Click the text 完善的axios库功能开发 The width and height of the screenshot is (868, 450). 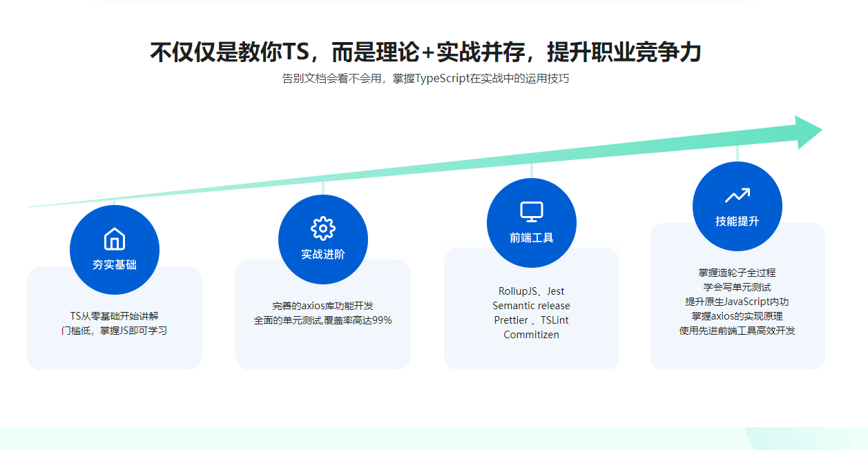(323, 306)
